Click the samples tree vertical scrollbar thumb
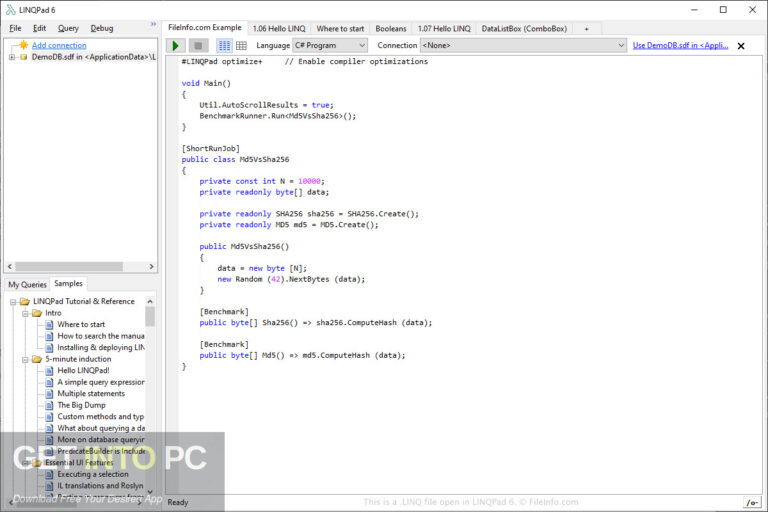The image size is (768, 512). pyautogui.click(x=150, y=317)
